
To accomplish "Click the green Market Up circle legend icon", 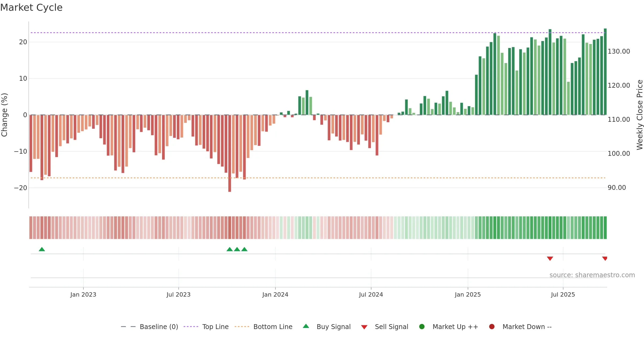I will point(422,327).
